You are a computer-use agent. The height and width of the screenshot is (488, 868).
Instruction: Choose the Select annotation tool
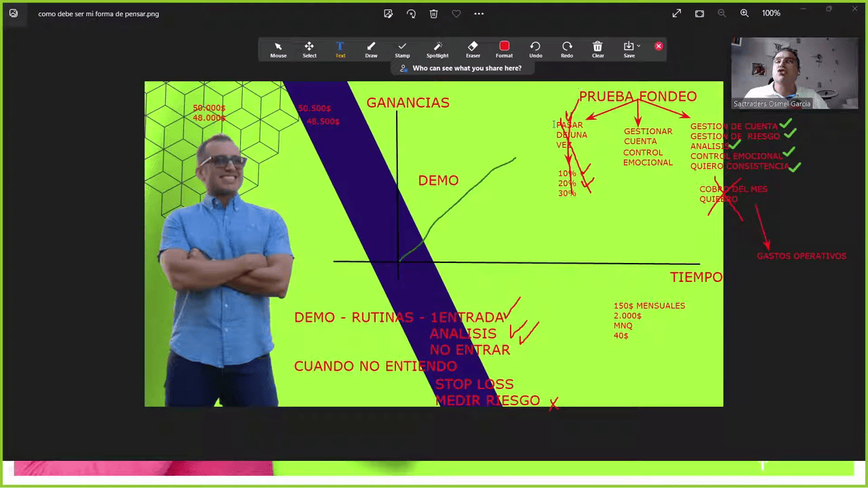(x=309, y=49)
